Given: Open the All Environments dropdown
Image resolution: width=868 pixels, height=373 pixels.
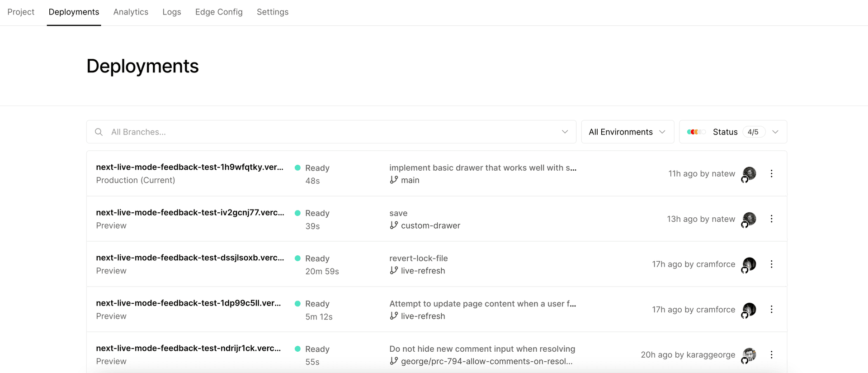Looking at the screenshot, I should 627,132.
